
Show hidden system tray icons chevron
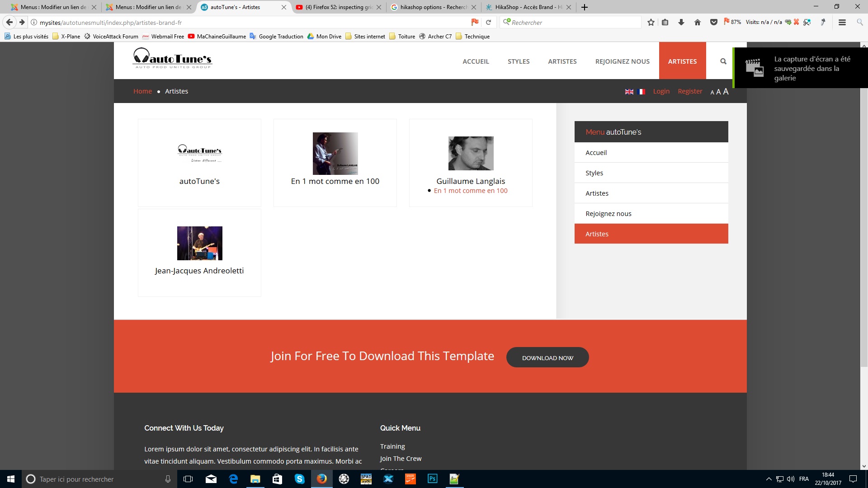pyautogui.click(x=769, y=479)
